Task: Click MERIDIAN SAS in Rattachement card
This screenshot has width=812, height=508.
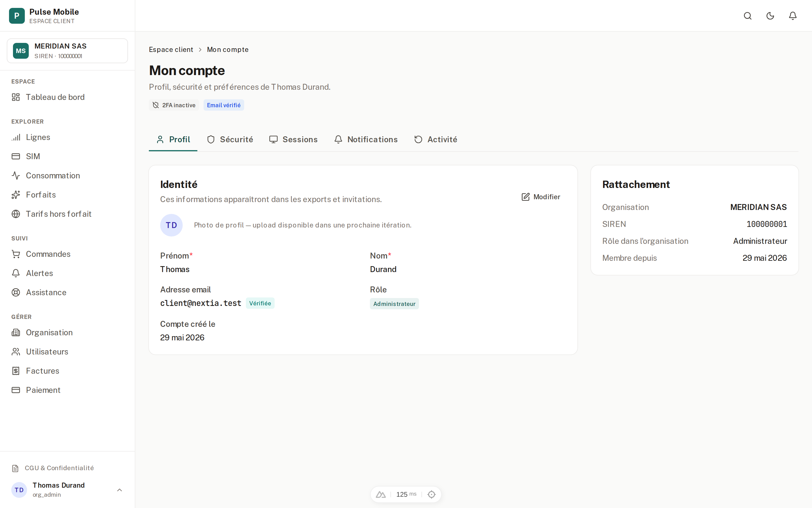Action: pos(758,207)
